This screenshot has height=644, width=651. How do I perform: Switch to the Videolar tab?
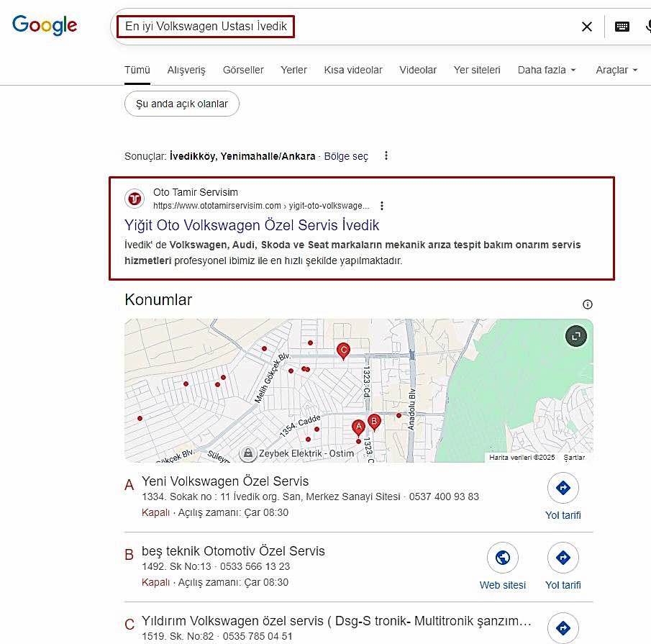click(x=418, y=70)
